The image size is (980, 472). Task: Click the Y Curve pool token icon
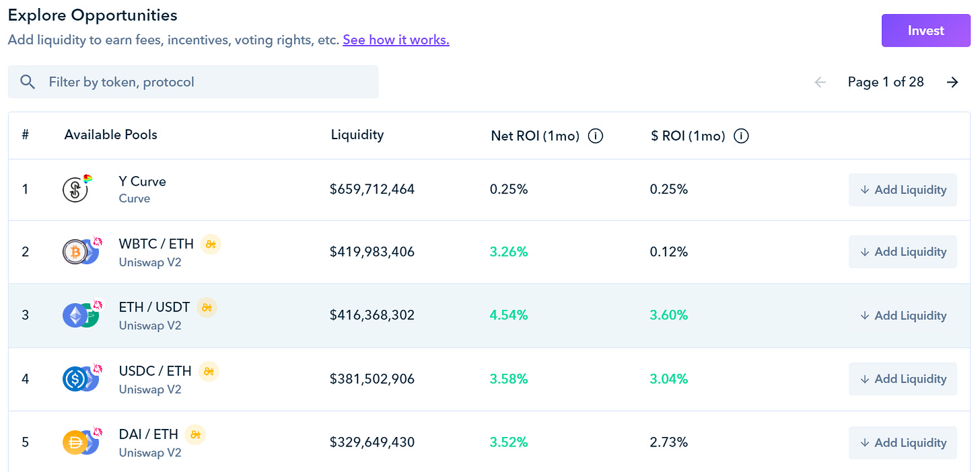(76, 190)
